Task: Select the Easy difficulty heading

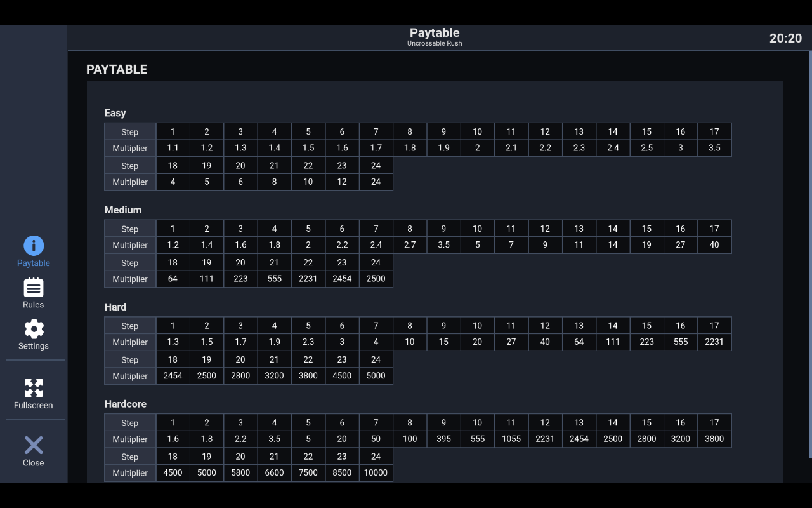Action: (x=115, y=113)
